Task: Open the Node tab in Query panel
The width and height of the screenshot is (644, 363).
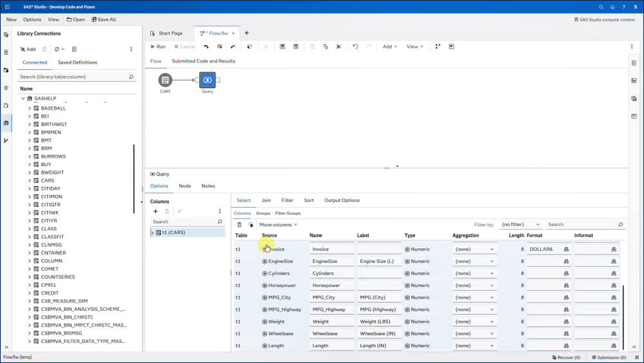Action: (185, 186)
